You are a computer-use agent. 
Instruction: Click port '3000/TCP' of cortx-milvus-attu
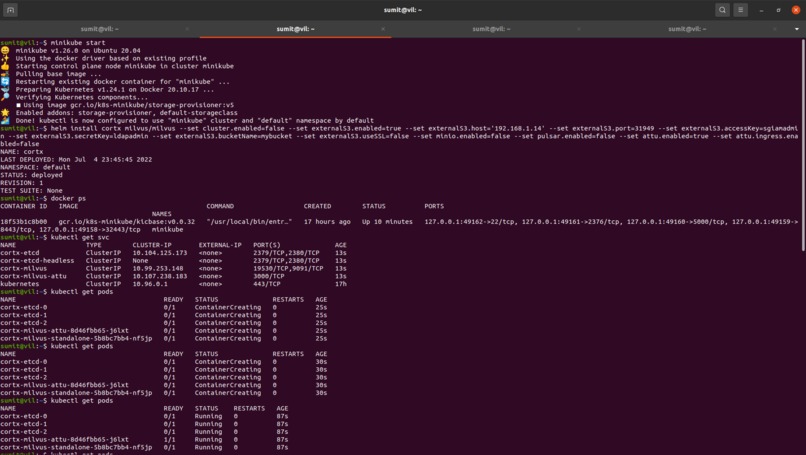tap(268, 276)
